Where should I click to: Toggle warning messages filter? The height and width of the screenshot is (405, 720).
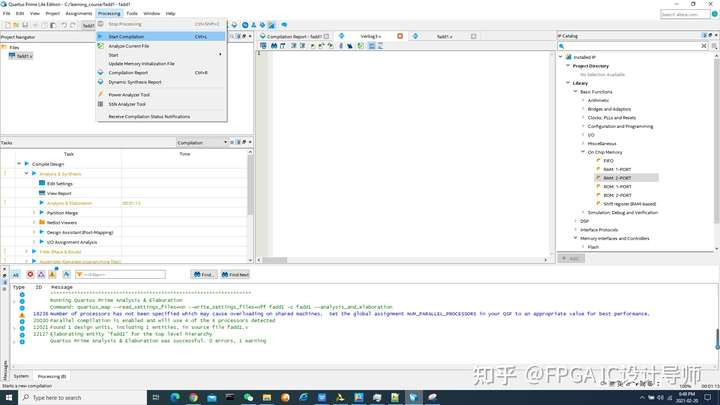pos(52,275)
